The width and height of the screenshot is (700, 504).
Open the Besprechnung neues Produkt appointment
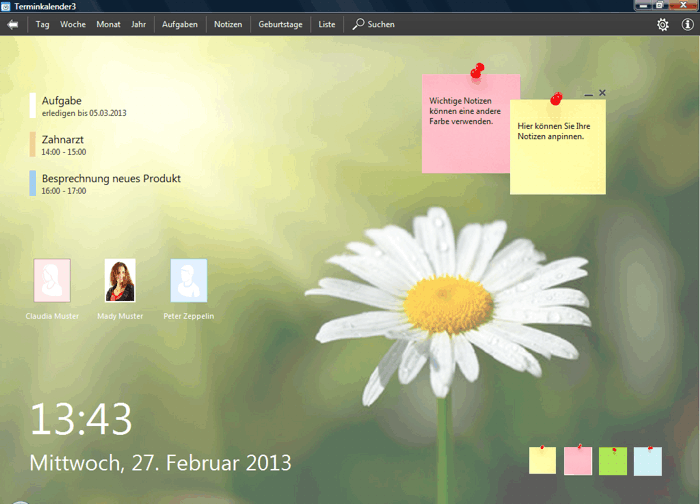110,183
